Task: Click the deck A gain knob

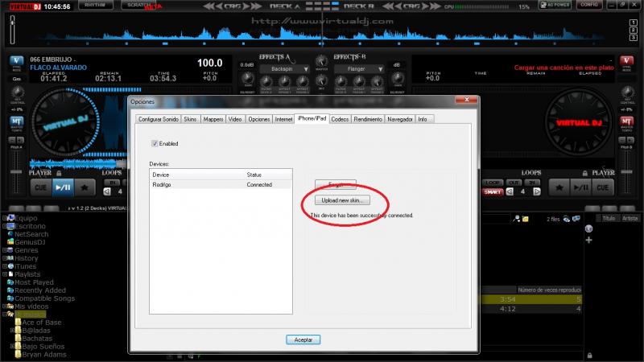Action: (x=248, y=78)
